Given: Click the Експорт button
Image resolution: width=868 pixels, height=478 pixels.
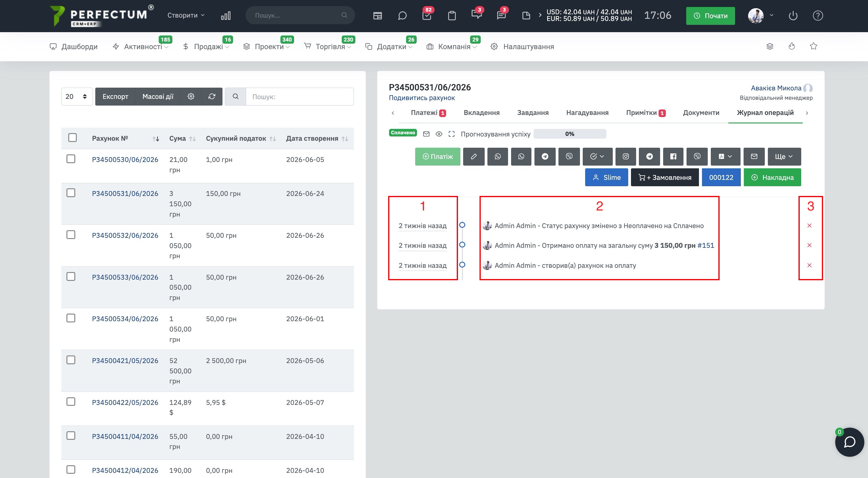Looking at the screenshot, I should (115, 97).
